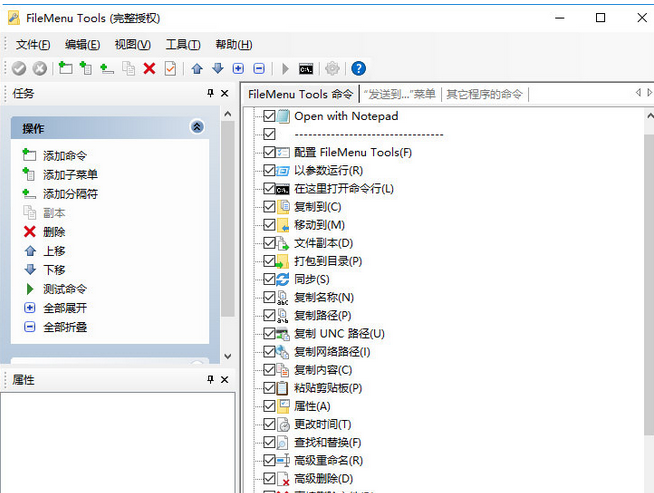Click the expand all plus toolbar icon
Screen dimensions: 654x493
pos(238,68)
